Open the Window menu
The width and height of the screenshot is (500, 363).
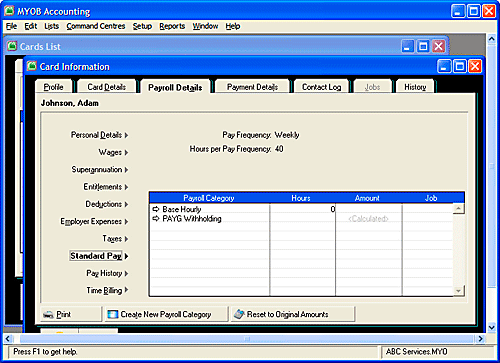click(x=205, y=26)
